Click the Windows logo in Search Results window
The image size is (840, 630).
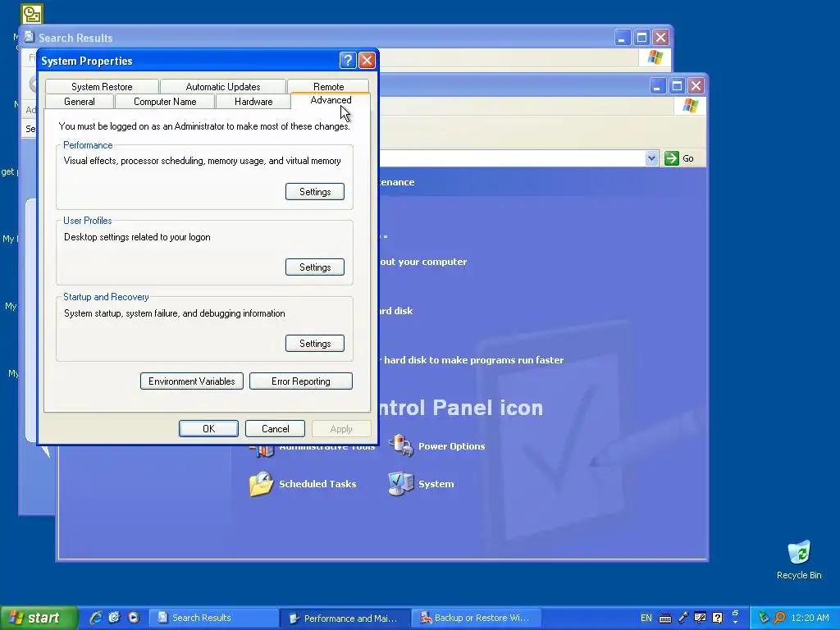(655, 57)
